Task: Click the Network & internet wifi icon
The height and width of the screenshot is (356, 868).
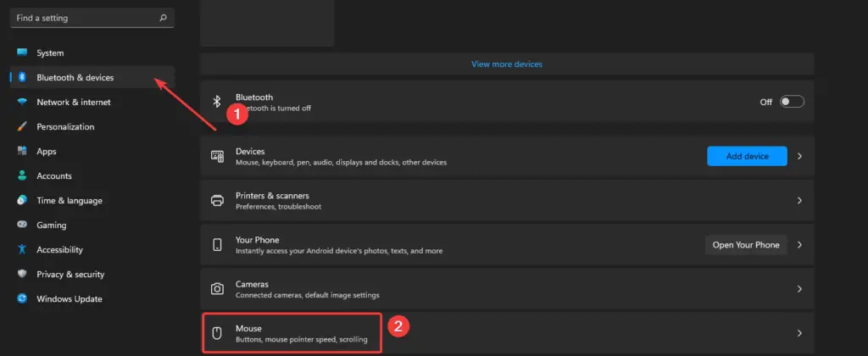Action: (22, 102)
